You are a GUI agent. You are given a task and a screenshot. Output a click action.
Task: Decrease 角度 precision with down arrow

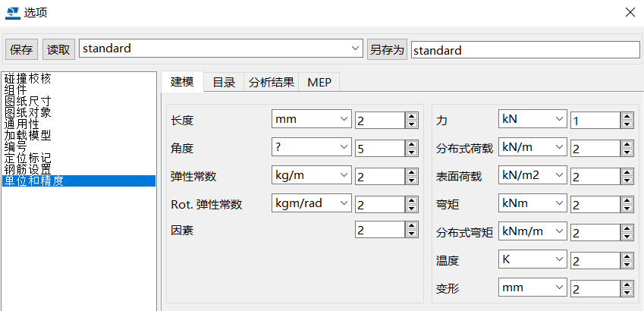point(412,152)
